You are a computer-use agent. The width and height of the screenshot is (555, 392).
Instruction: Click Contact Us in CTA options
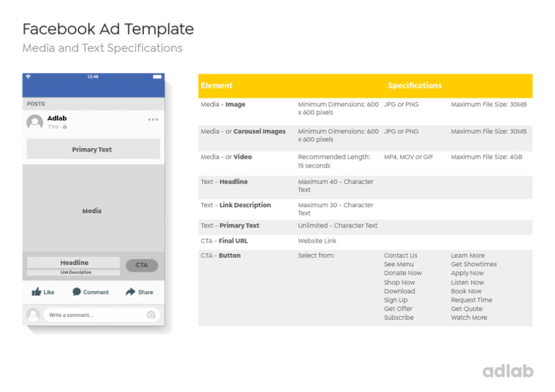point(400,256)
